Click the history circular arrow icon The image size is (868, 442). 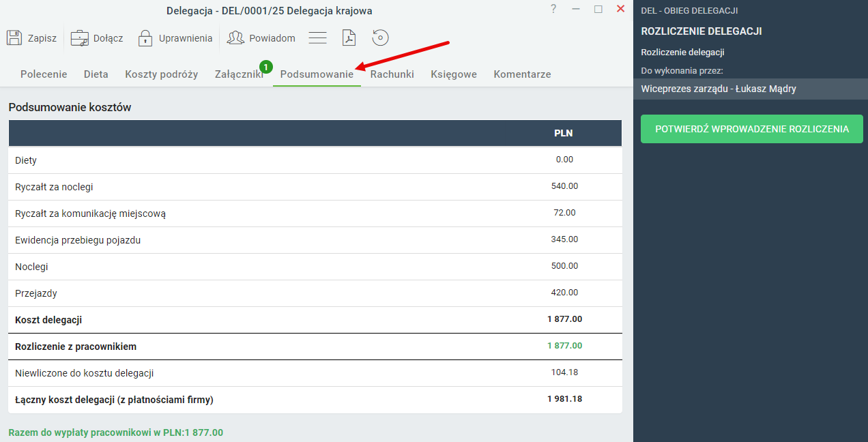381,38
